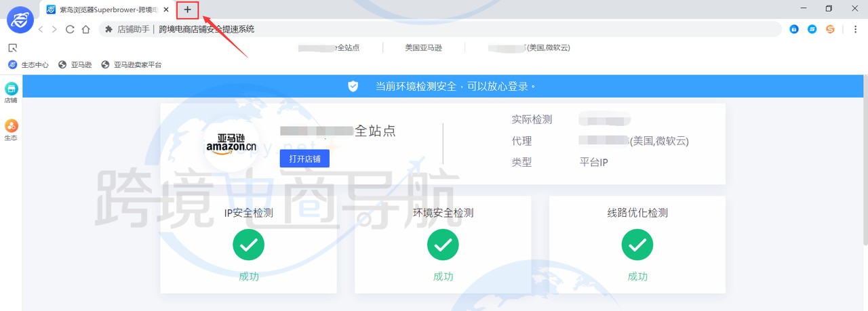Go forward with the right arrow
This screenshot has height=311, width=868.
tap(55, 29)
